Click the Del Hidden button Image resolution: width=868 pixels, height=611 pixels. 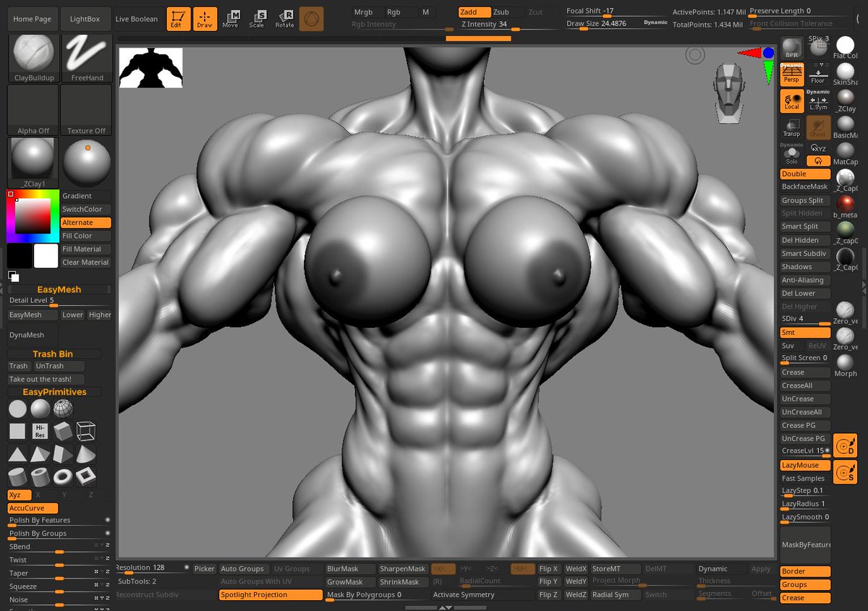[805, 240]
